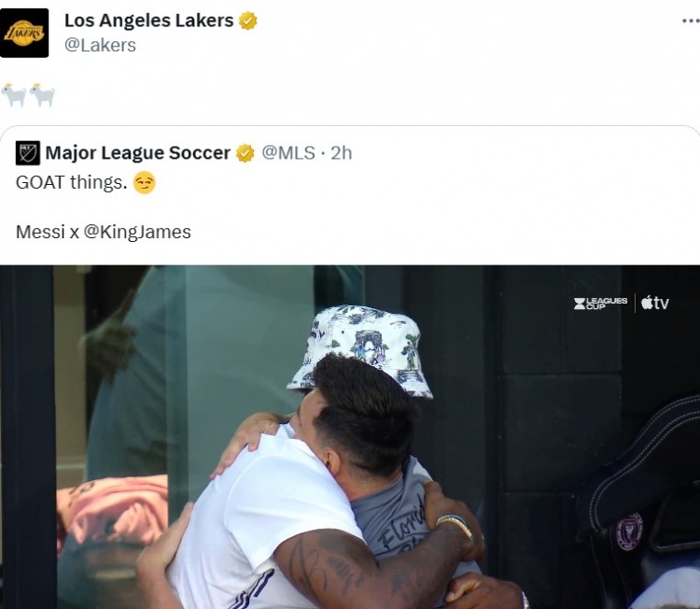The image size is (700, 609).
Task: Open the tweet's three-dot more menu
Action: pos(691,21)
